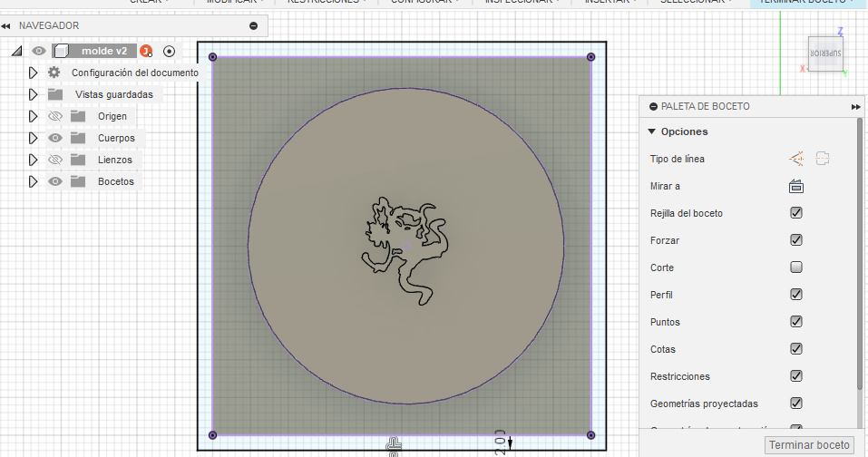Viewport: 868px width, 457px height.
Task: Click the Vistas guardadas folder icon
Action: pos(54,94)
